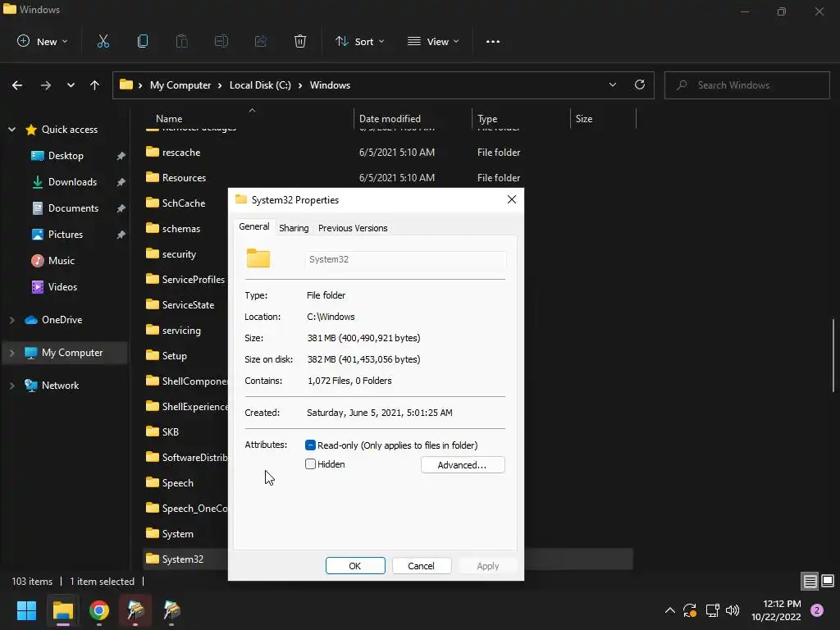Click the Search Windows field
840x630 pixels.
pyautogui.click(x=746, y=85)
